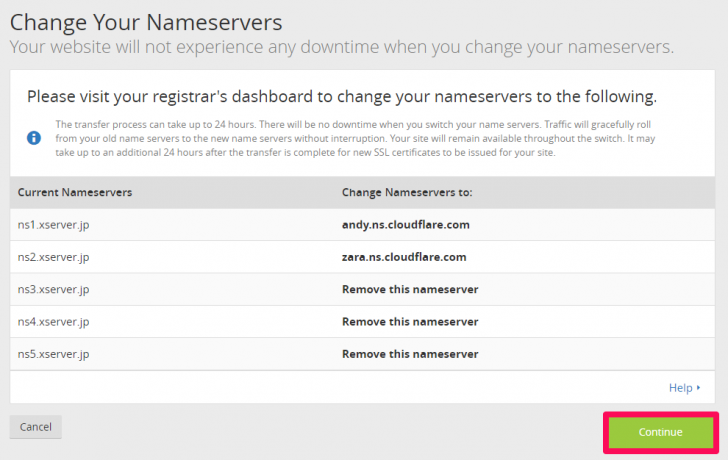
Task: Click zara.ns.cloudflare.com nameserver value
Action: [x=404, y=257]
